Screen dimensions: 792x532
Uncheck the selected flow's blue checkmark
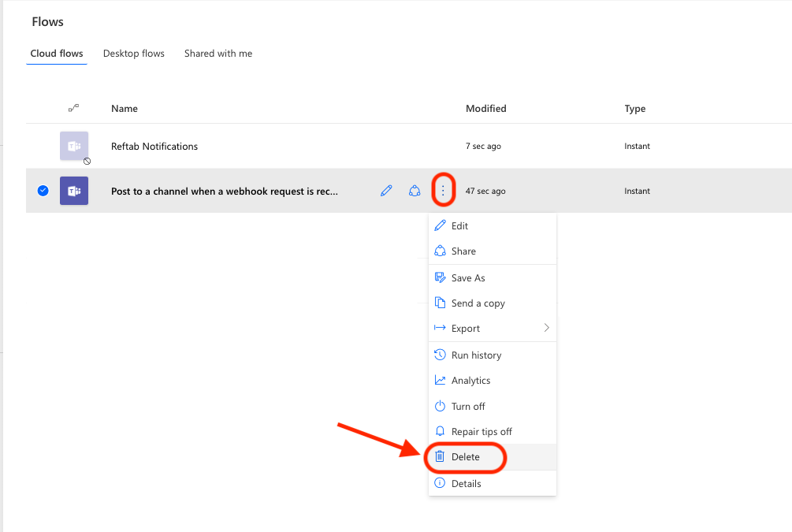43,191
